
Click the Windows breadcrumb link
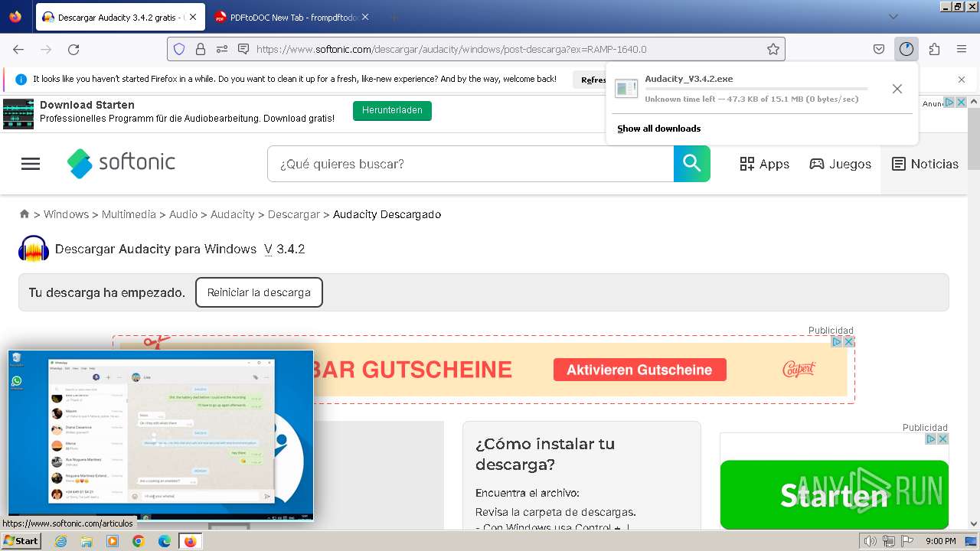(x=66, y=214)
